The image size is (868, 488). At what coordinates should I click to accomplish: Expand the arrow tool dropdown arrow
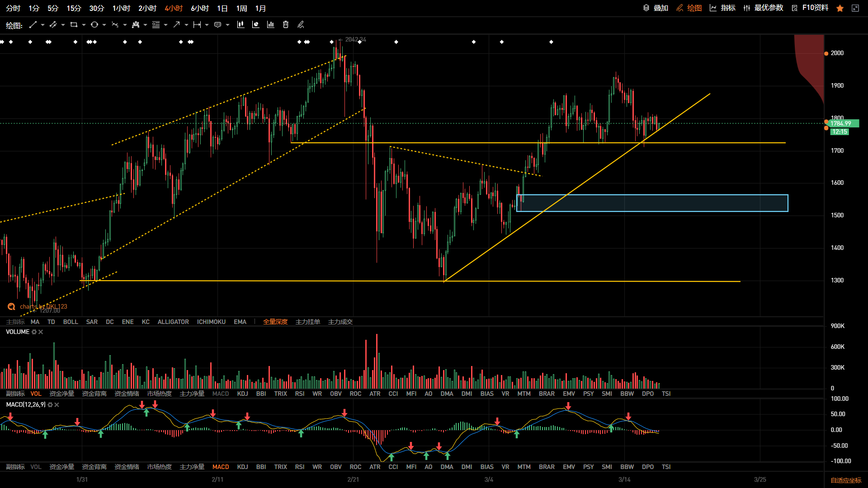tap(186, 25)
